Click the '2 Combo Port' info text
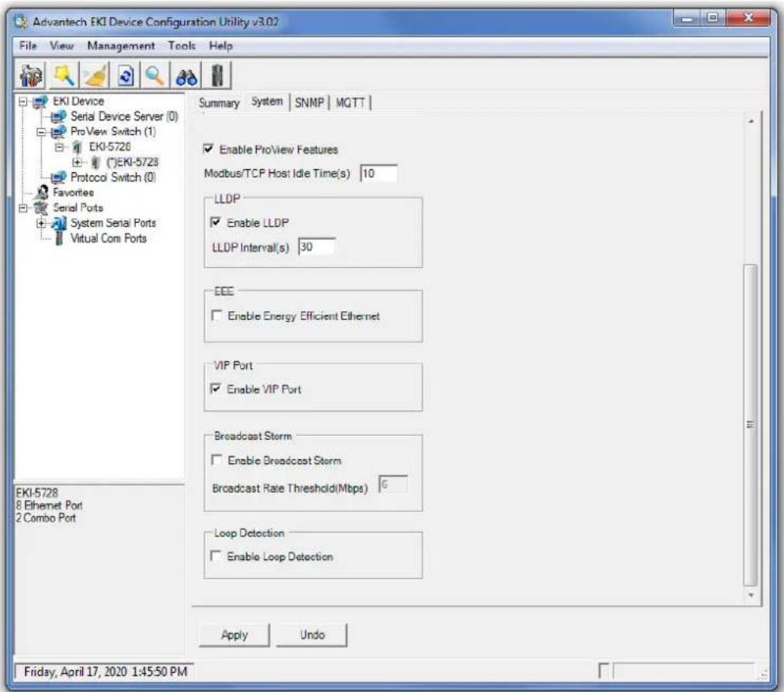 click(x=46, y=518)
